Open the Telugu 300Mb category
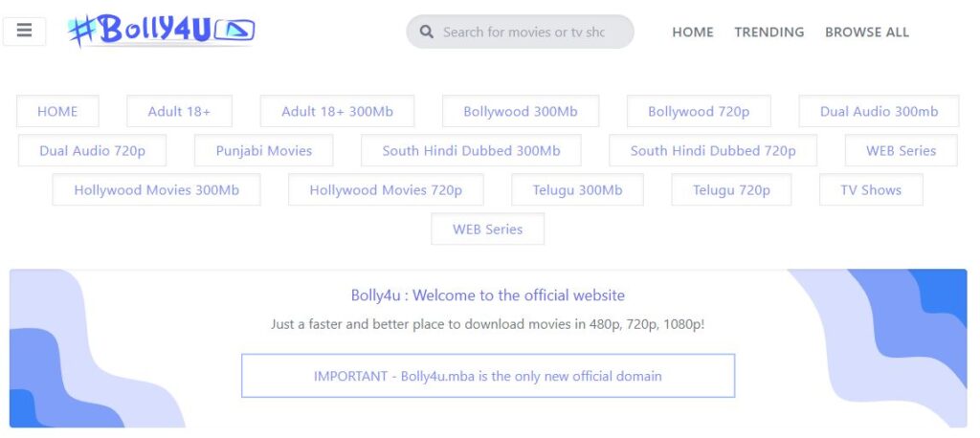The image size is (980, 438). pyautogui.click(x=577, y=190)
